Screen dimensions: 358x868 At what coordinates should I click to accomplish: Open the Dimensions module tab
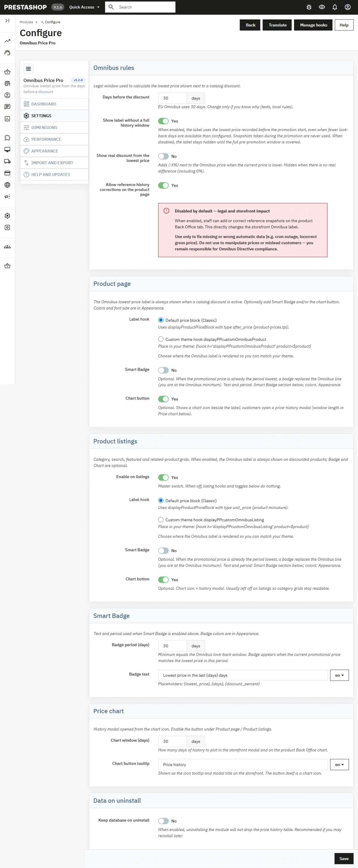[54, 128]
